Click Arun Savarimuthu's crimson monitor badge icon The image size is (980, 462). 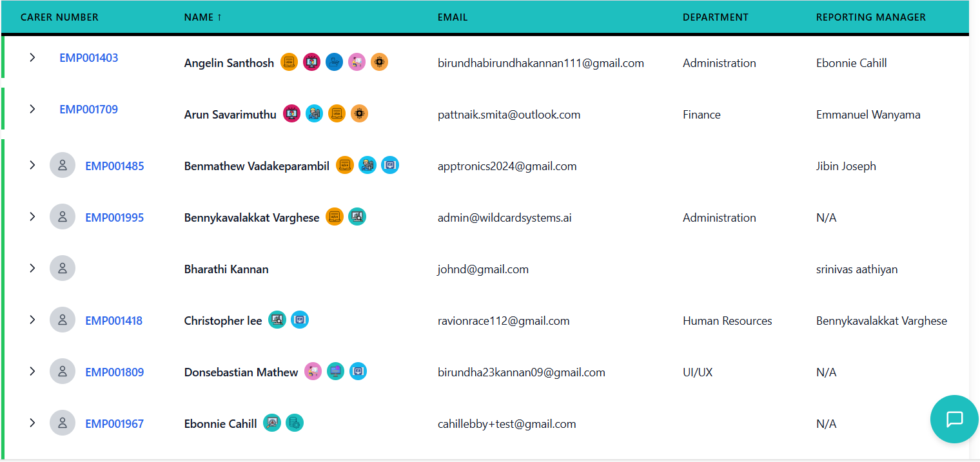click(x=292, y=114)
